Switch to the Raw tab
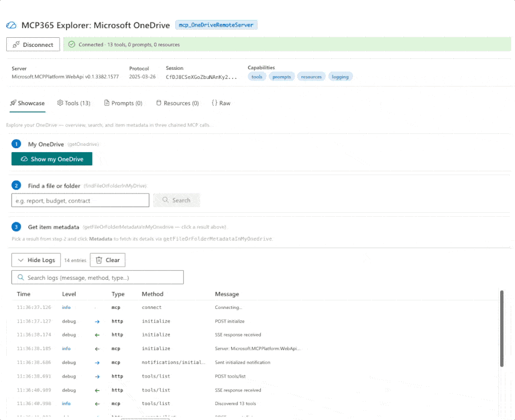515x420 pixels. point(220,103)
